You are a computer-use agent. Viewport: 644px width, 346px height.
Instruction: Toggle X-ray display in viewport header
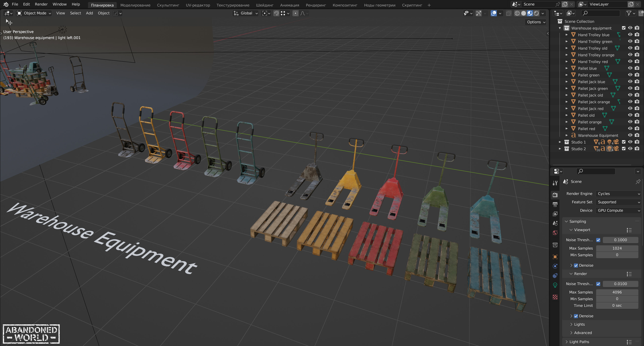click(508, 13)
